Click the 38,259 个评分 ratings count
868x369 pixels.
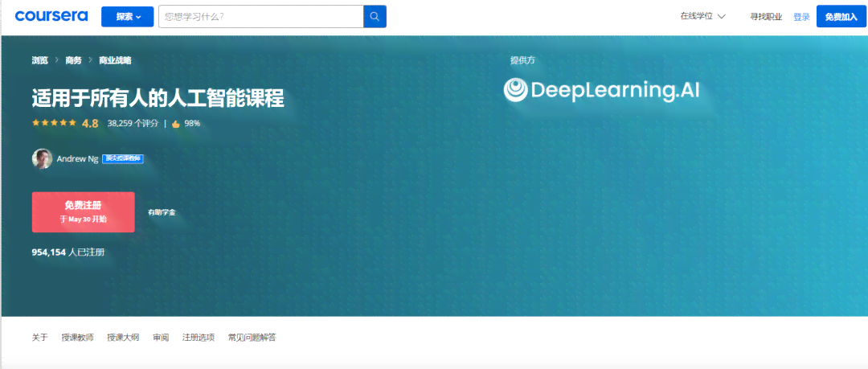(x=133, y=124)
